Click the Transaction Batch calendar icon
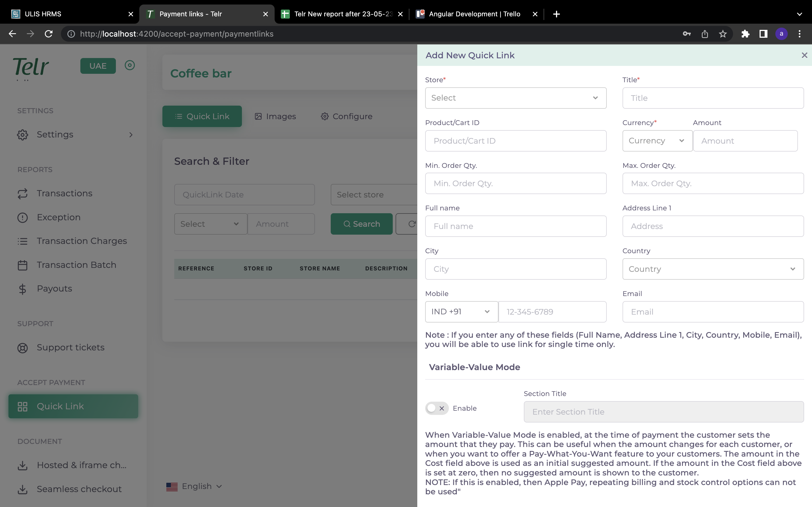This screenshot has width=812, height=507. coord(23,265)
